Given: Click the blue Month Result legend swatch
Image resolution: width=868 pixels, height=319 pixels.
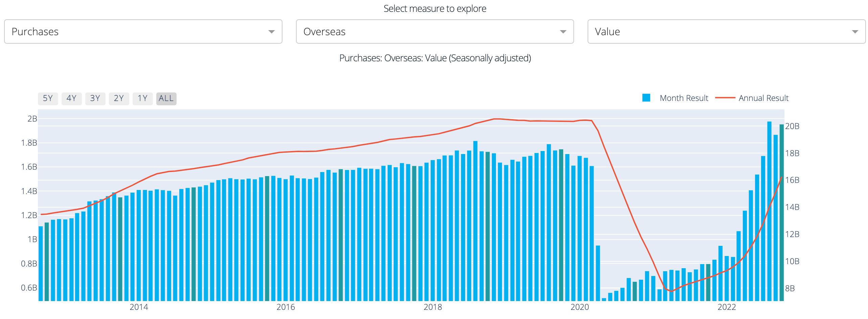Looking at the screenshot, I should 646,98.
